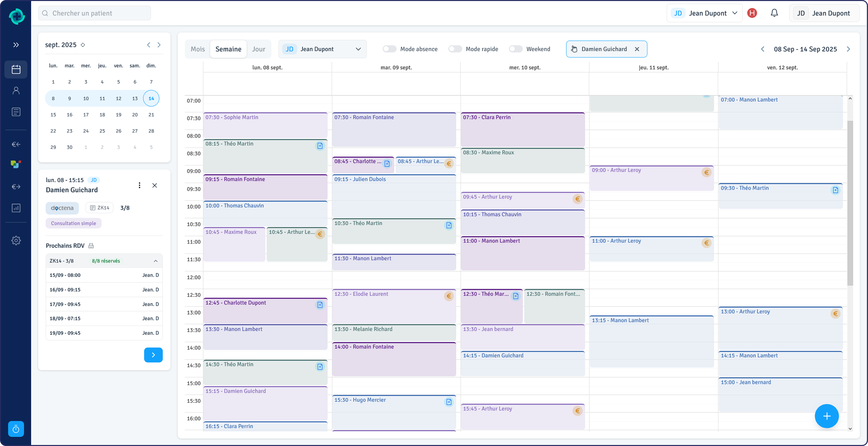The image size is (868, 446).
Task: Expand sidebar with double chevron icon
Action: pos(16,45)
